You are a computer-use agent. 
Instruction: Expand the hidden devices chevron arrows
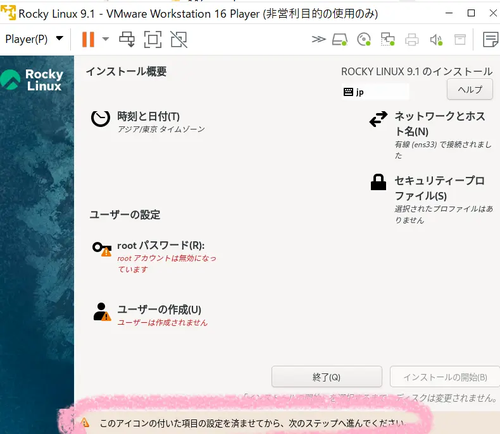point(318,39)
